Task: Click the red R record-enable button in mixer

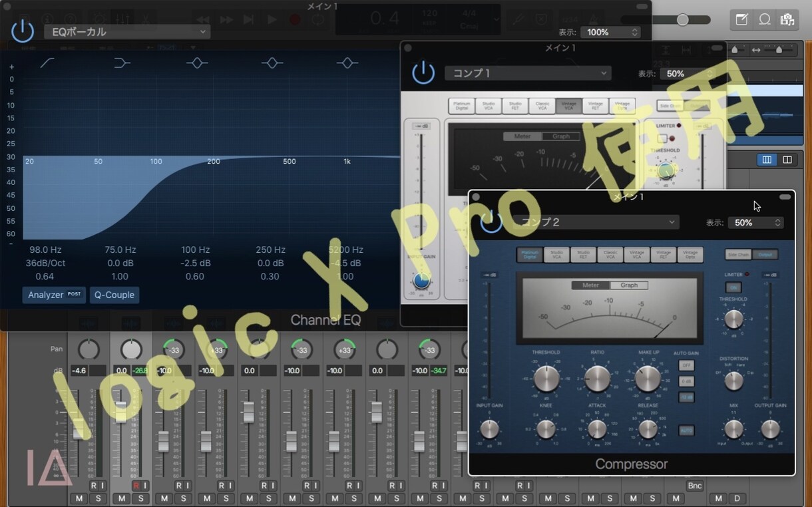Action: click(136, 486)
